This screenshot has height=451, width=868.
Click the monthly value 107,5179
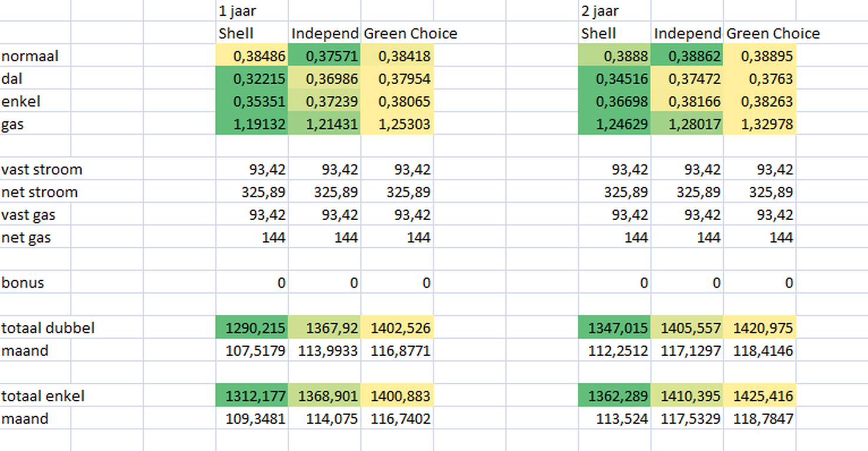252,350
